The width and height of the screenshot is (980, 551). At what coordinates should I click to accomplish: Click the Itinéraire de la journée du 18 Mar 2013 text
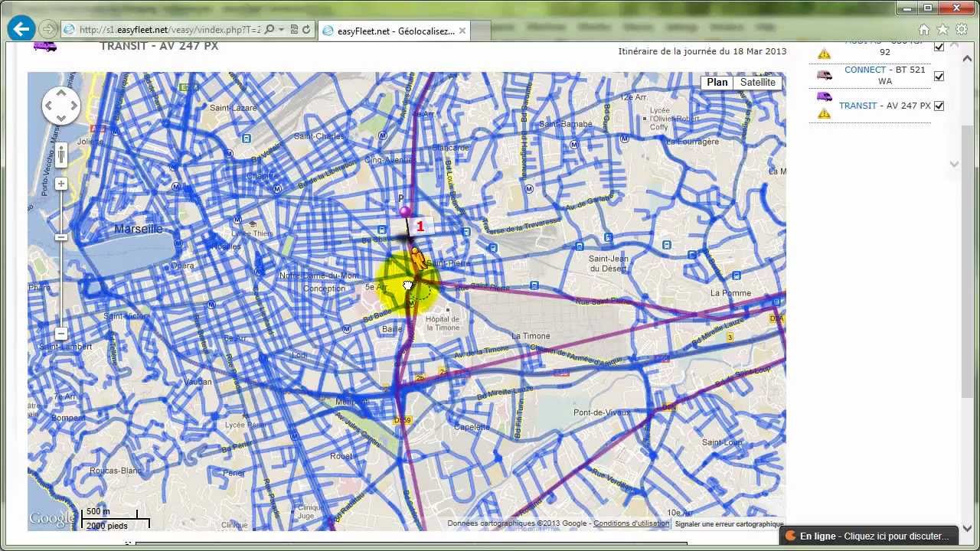702,51
